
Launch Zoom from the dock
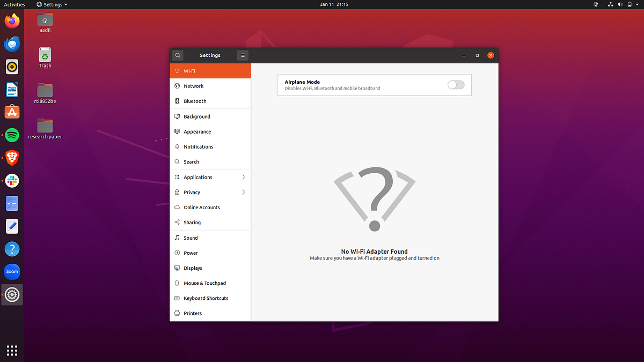click(x=12, y=271)
